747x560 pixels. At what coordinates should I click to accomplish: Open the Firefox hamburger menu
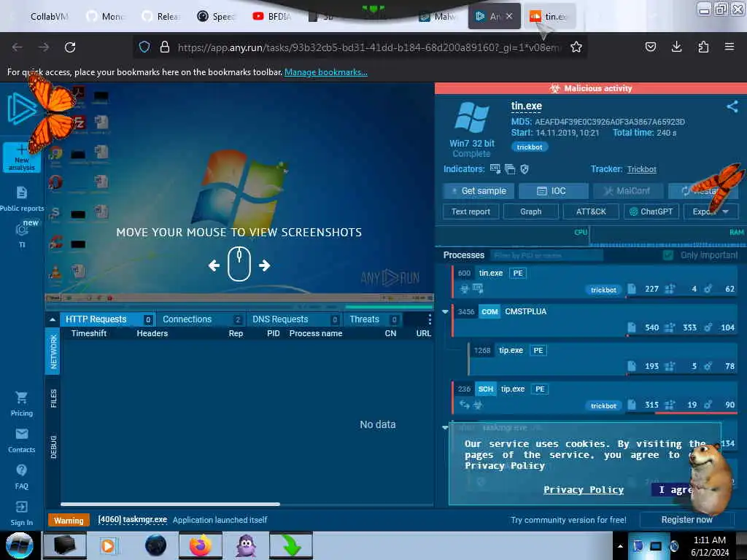coord(729,47)
